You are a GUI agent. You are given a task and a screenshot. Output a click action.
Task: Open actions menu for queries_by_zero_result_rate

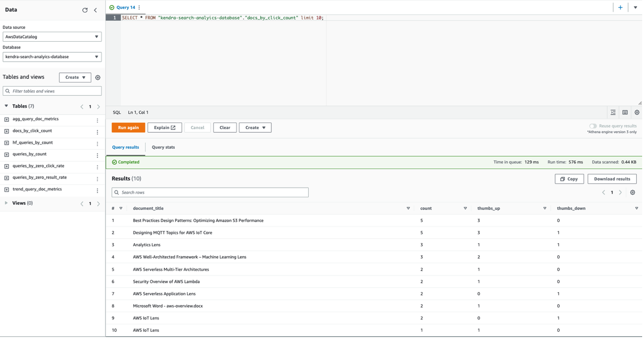(98, 179)
